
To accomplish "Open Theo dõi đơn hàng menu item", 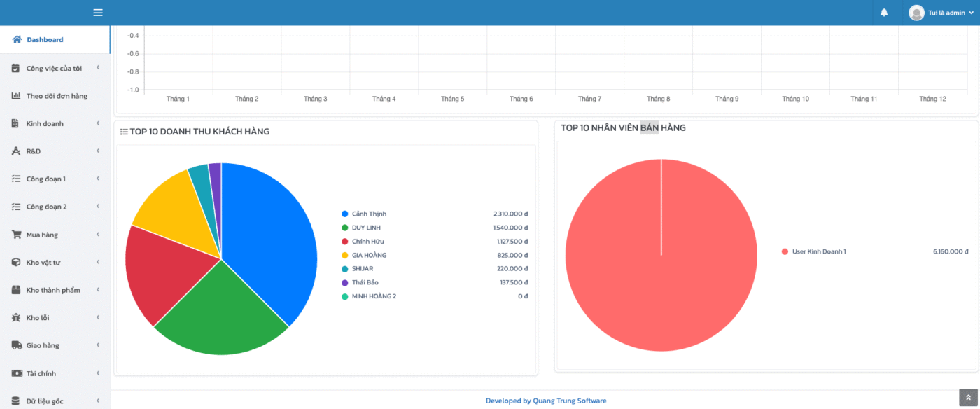I will pyautogui.click(x=56, y=96).
